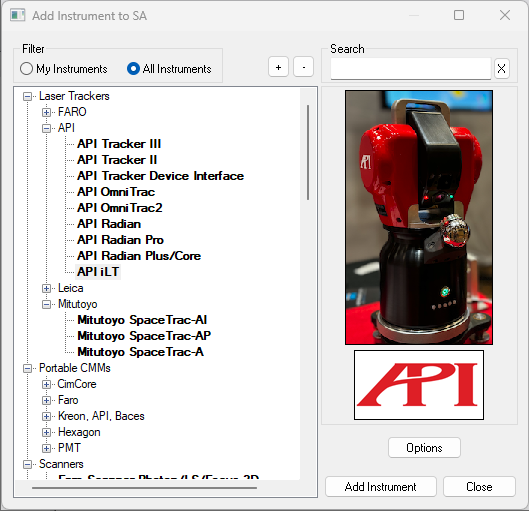Select the API OmniTrac instrument
The width and height of the screenshot is (529, 511).
click(x=116, y=192)
